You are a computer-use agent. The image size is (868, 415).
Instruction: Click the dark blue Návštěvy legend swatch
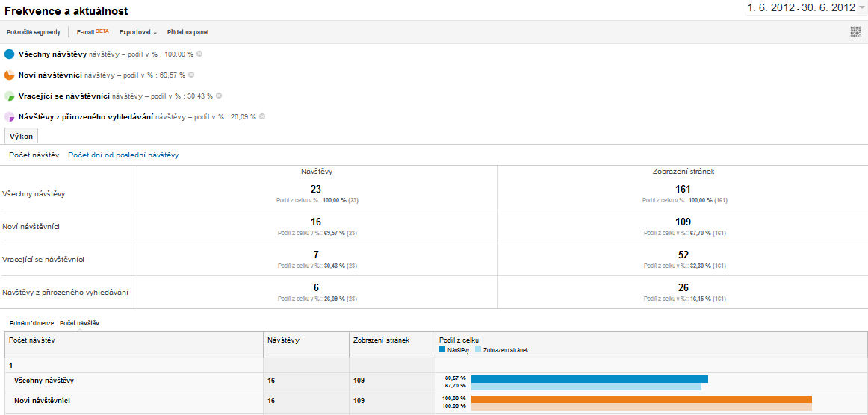441,350
